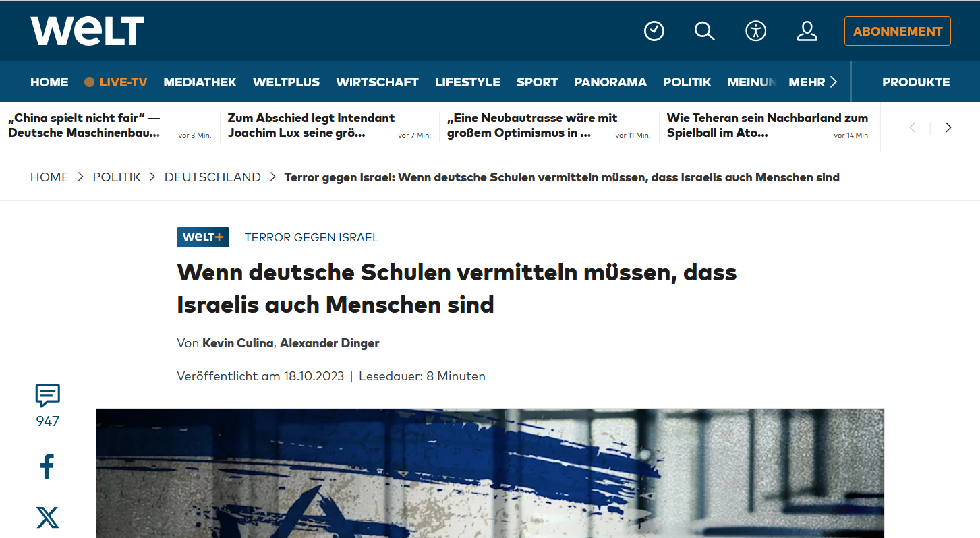The image size is (980, 538).
Task: Share article on Facebook
Action: tap(47, 467)
